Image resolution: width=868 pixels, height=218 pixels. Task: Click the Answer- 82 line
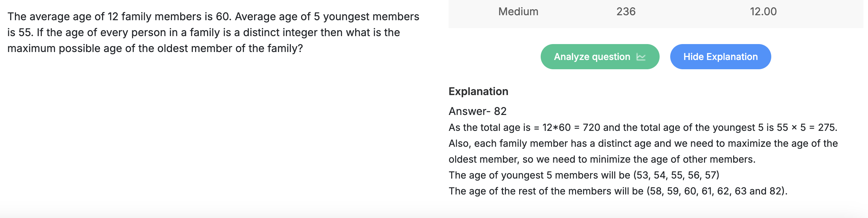pyautogui.click(x=477, y=111)
